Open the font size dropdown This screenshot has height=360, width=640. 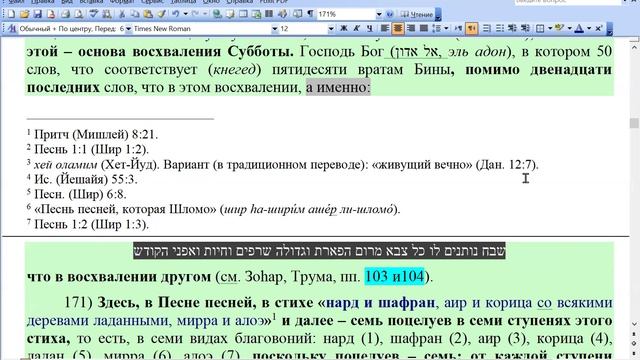pyautogui.click(x=331, y=29)
